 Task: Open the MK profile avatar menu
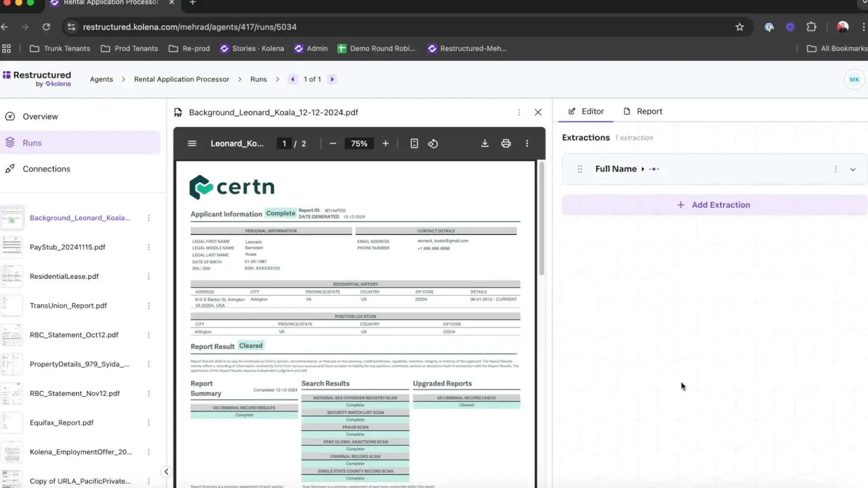pos(854,79)
